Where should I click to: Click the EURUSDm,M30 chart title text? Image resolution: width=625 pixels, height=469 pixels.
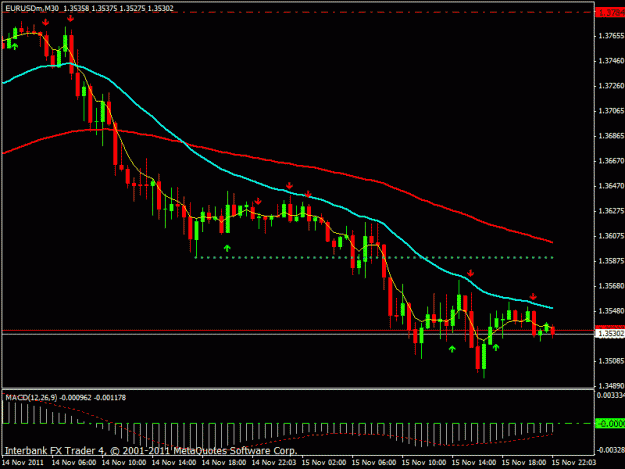pos(32,8)
